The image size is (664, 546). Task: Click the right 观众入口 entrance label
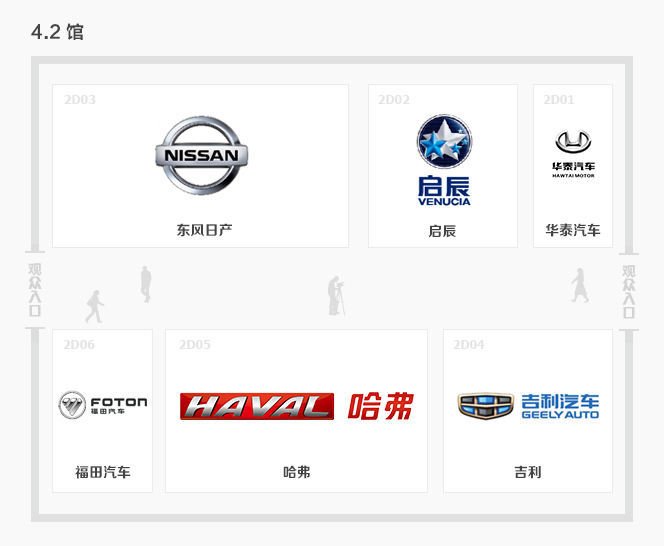tap(629, 291)
